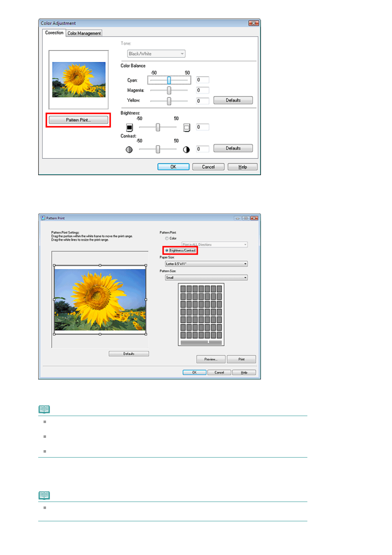Viewport: 392px width, 555px height.
Task: Select the Color radio button
Action: coord(167,238)
